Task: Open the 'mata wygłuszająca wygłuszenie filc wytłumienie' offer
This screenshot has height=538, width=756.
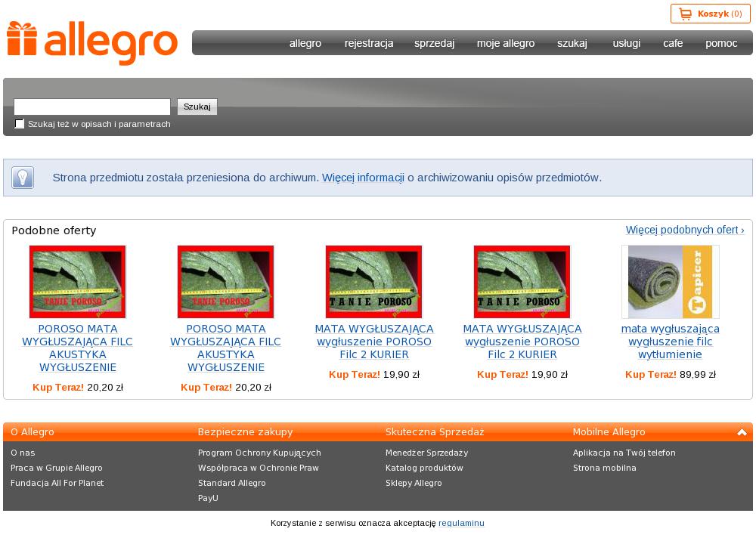Action: pos(670,342)
